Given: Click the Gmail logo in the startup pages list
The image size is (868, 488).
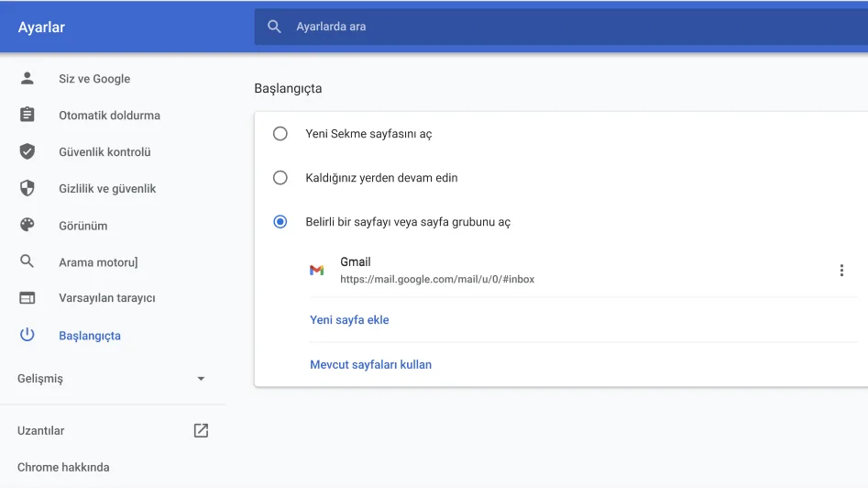Looking at the screenshot, I should point(316,271).
